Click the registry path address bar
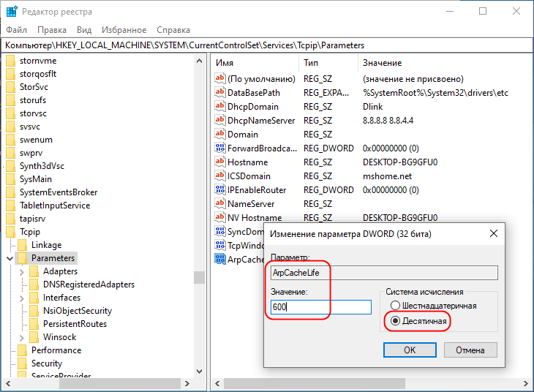This screenshot has width=534, height=392. point(267,45)
